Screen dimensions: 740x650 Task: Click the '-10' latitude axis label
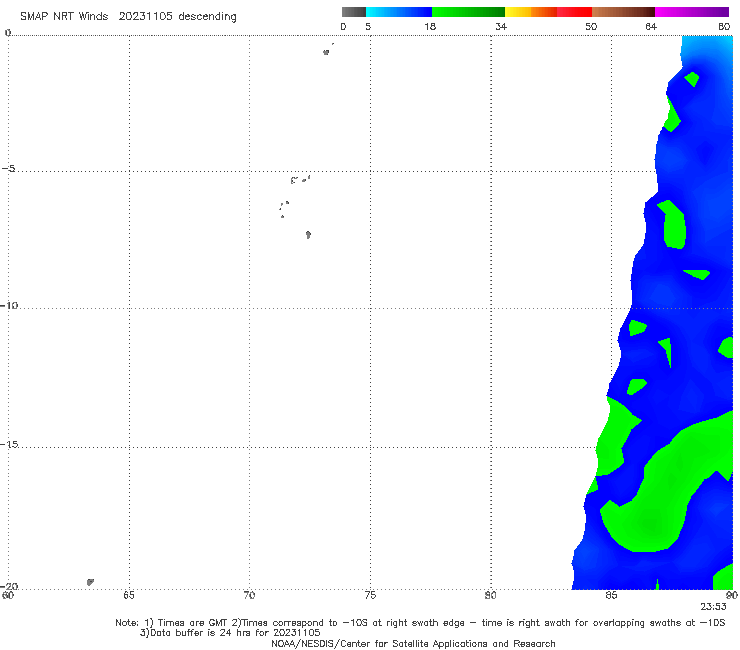pyautogui.click(x=9, y=305)
